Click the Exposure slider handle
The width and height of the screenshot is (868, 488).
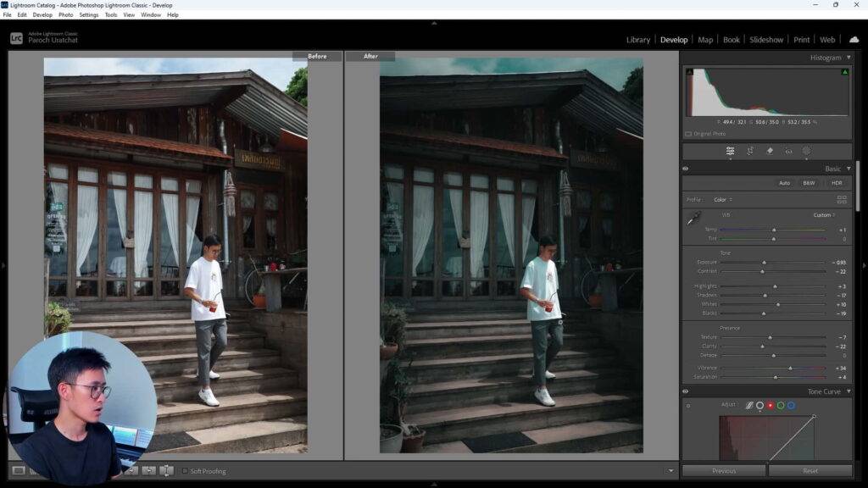point(764,263)
